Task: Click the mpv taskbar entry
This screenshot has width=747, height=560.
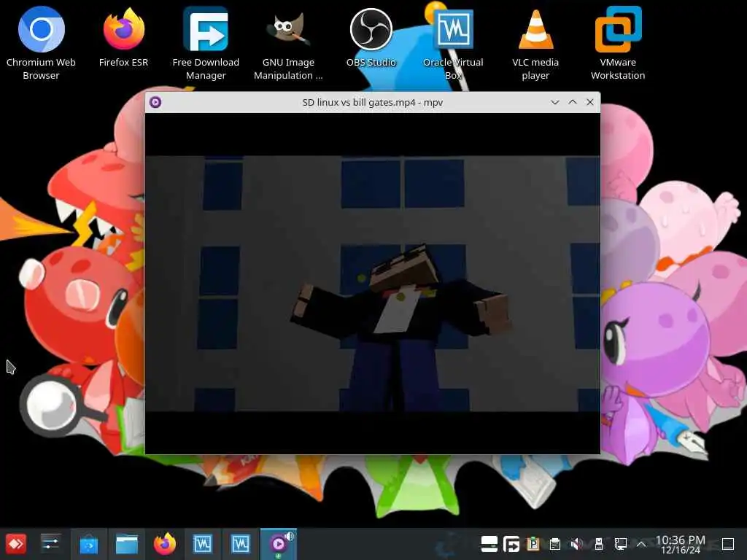Action: tap(278, 544)
